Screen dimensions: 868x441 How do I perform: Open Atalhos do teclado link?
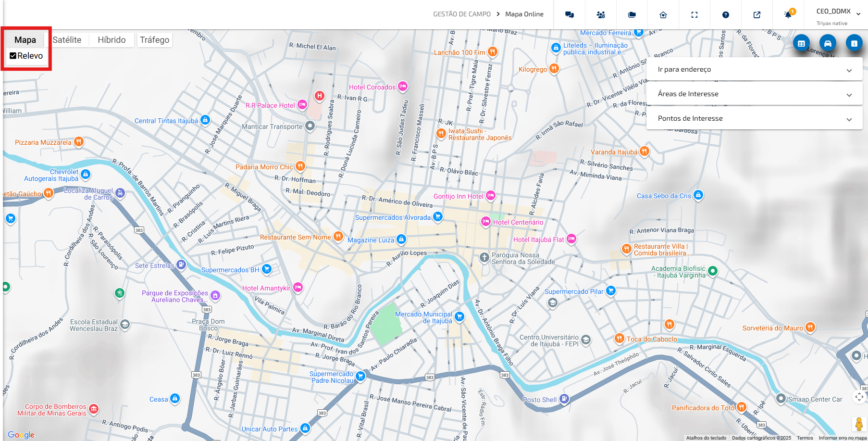tap(706, 438)
